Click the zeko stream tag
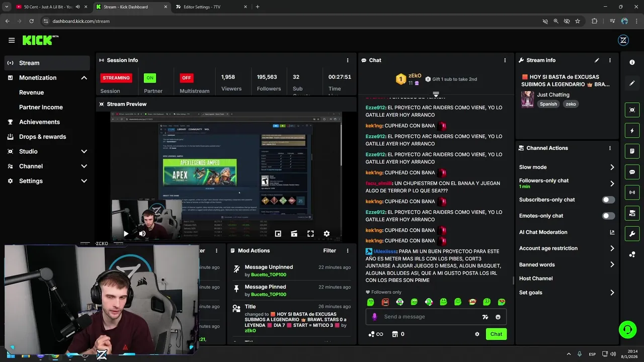Viewport: 644px width, 362px height. [x=571, y=104]
